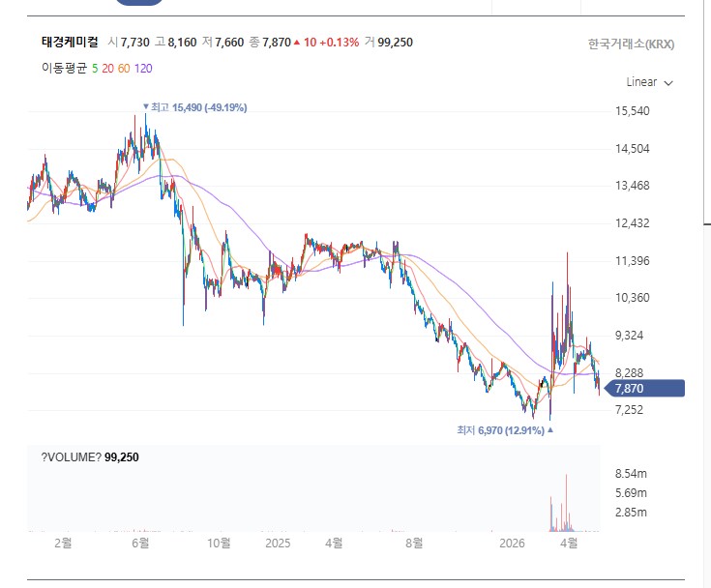Click the header volume value 99,250
This screenshot has height=588, width=711.
click(x=396, y=43)
